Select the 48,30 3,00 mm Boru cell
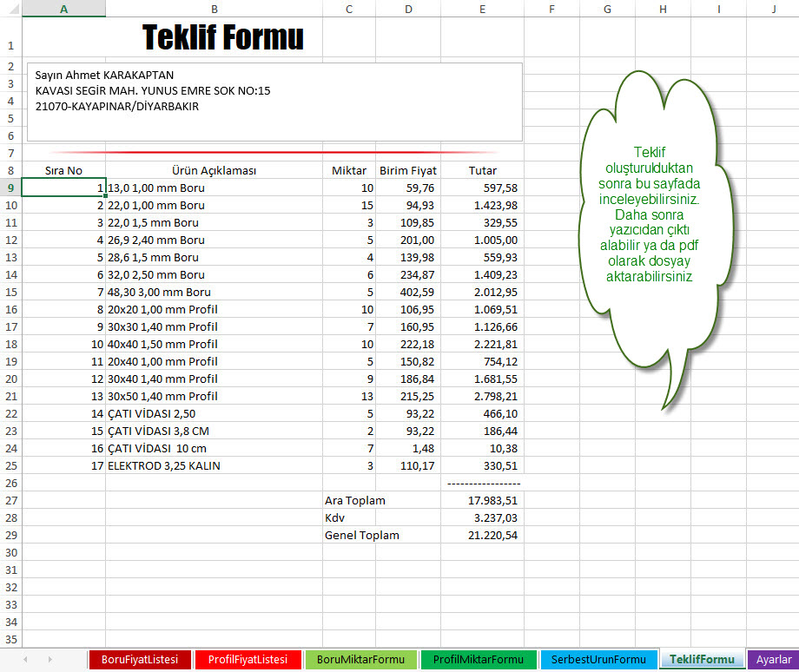 [214, 292]
